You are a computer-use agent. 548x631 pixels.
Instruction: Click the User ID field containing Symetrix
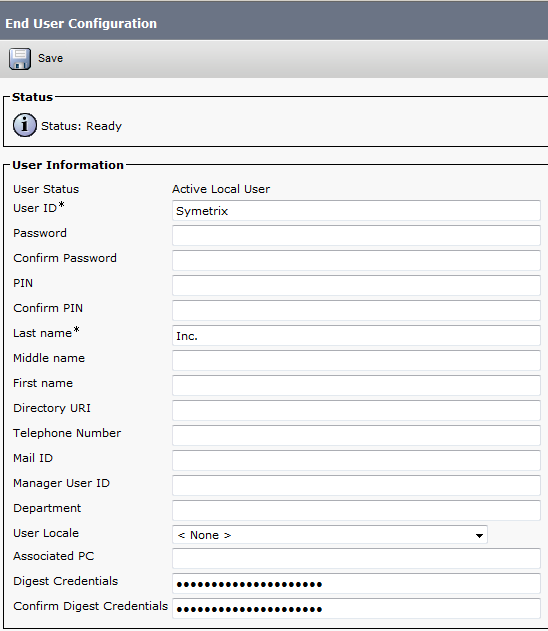pyautogui.click(x=356, y=210)
